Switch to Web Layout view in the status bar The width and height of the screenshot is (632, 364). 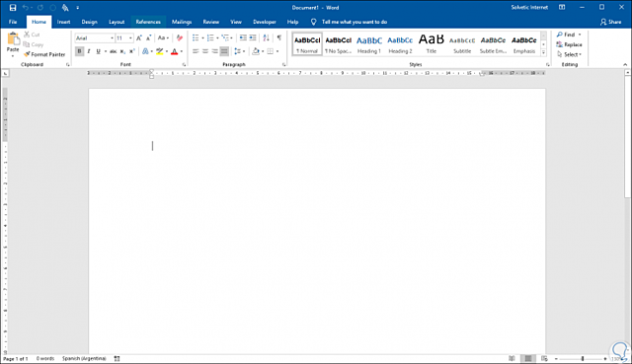click(544, 358)
